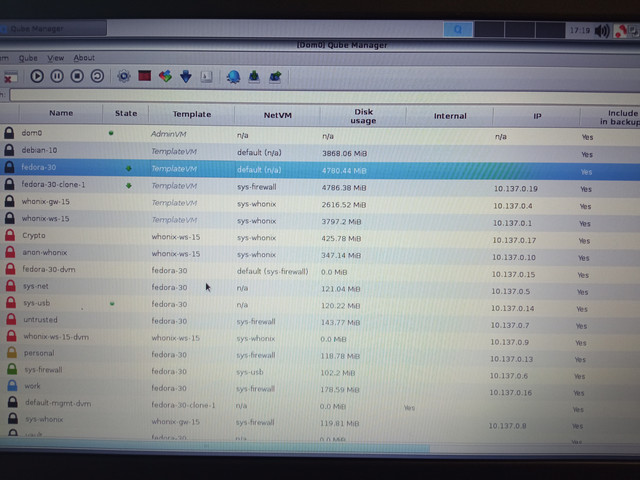This screenshot has width=640, height=480.
Task: Select the fedora-30 row name
Action: [39, 167]
